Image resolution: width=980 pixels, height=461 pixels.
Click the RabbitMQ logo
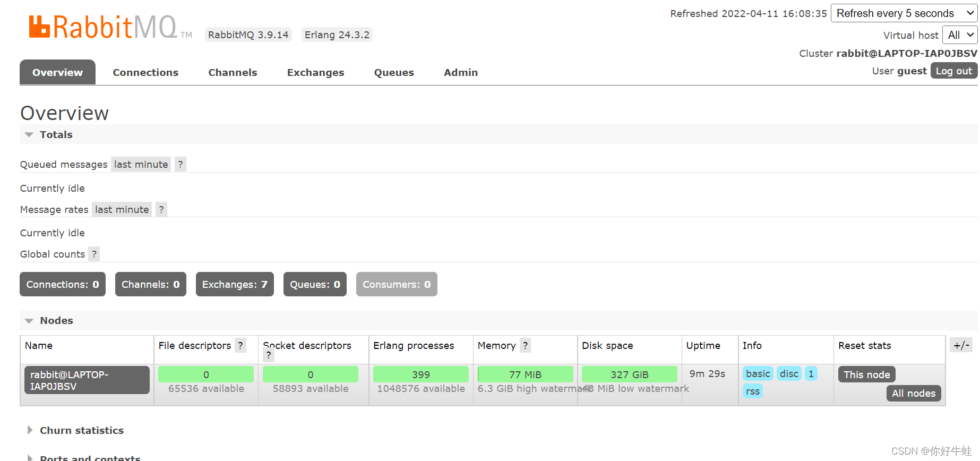[110, 28]
